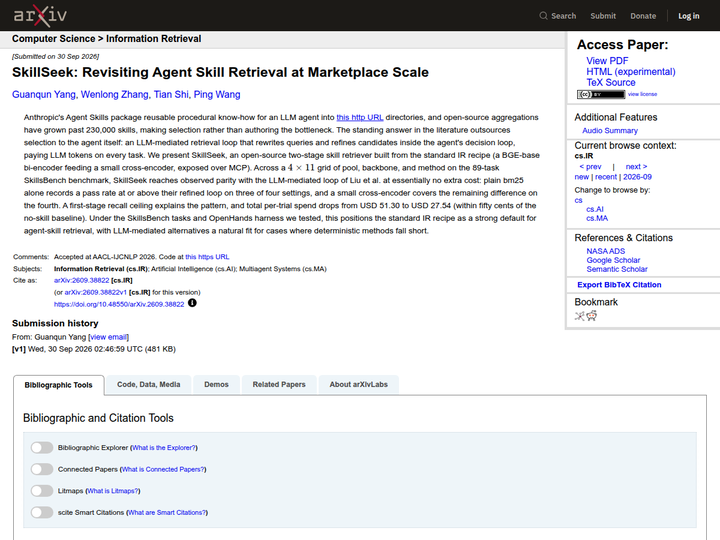
Task: Open author Guanqun Yang link
Action: pyautogui.click(x=44, y=94)
